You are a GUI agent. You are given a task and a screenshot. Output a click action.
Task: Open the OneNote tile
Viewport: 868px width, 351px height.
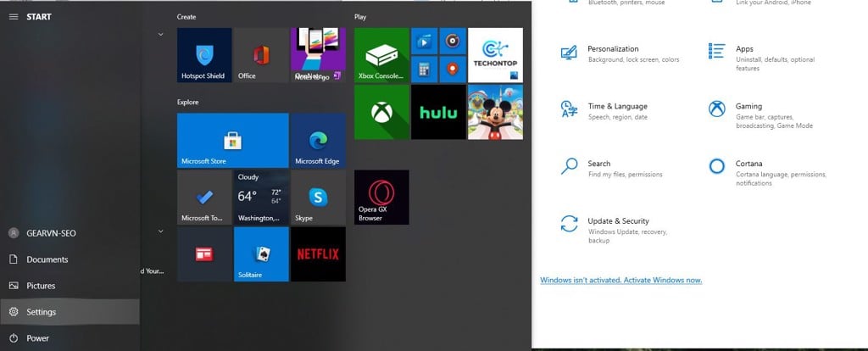[318, 55]
